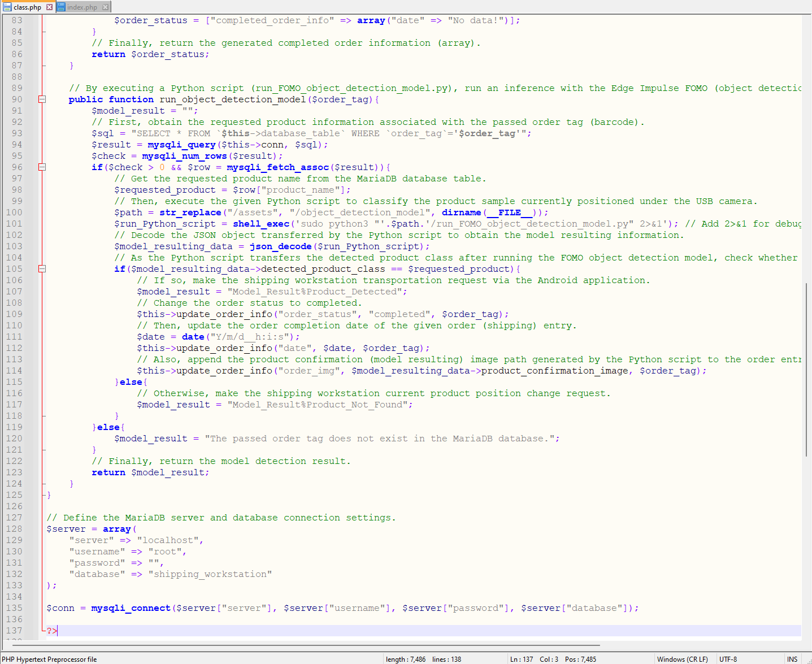Click 'return $model_result;' on line 123

pyautogui.click(x=150, y=472)
